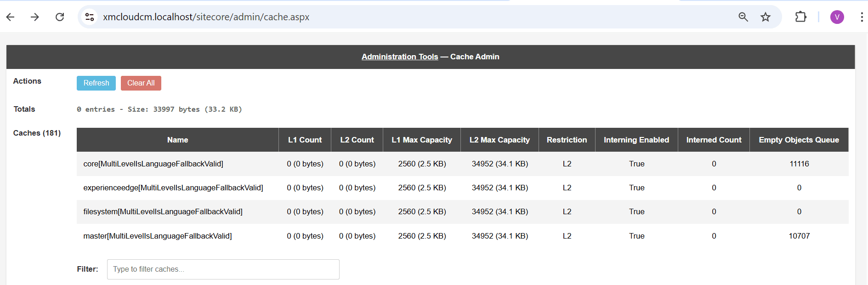
Task: Click the L2 restriction in filesystem row
Action: [567, 211]
